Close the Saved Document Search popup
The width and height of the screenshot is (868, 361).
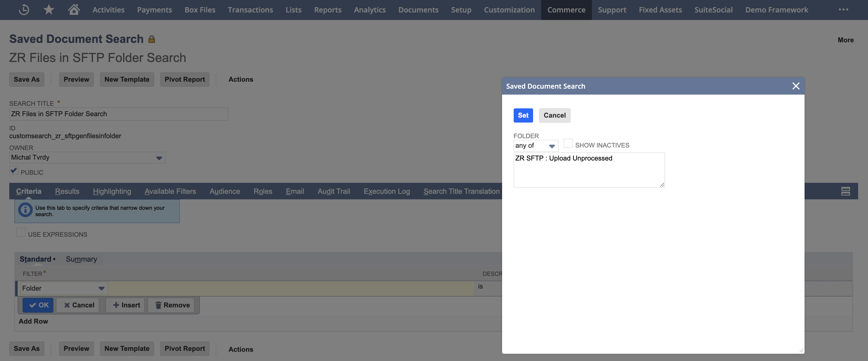pos(796,86)
